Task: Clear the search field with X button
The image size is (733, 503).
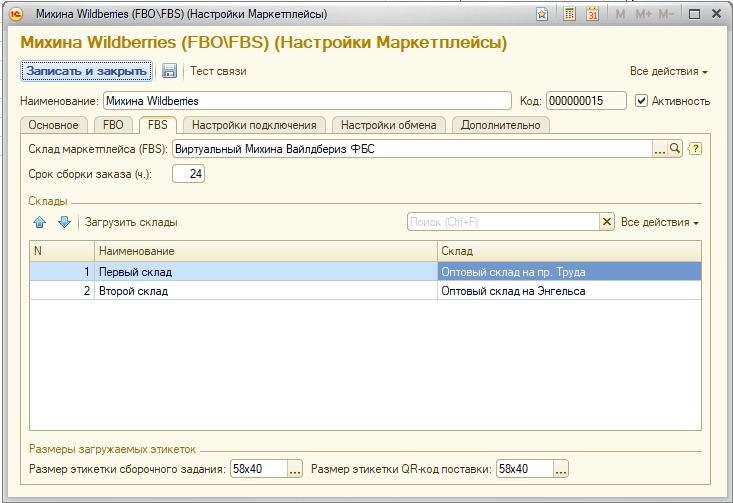Action: pyautogui.click(x=607, y=222)
